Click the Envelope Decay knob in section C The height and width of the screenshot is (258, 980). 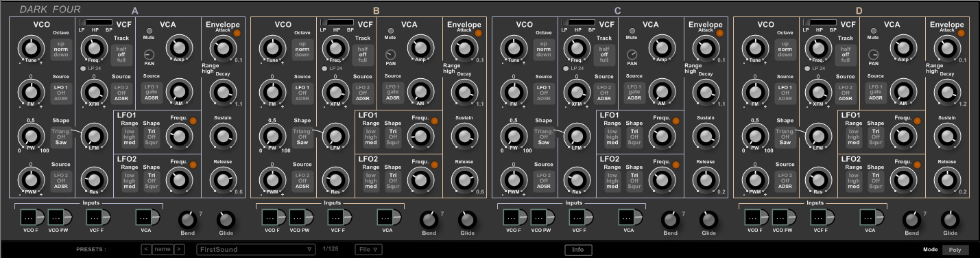pyautogui.click(x=706, y=91)
